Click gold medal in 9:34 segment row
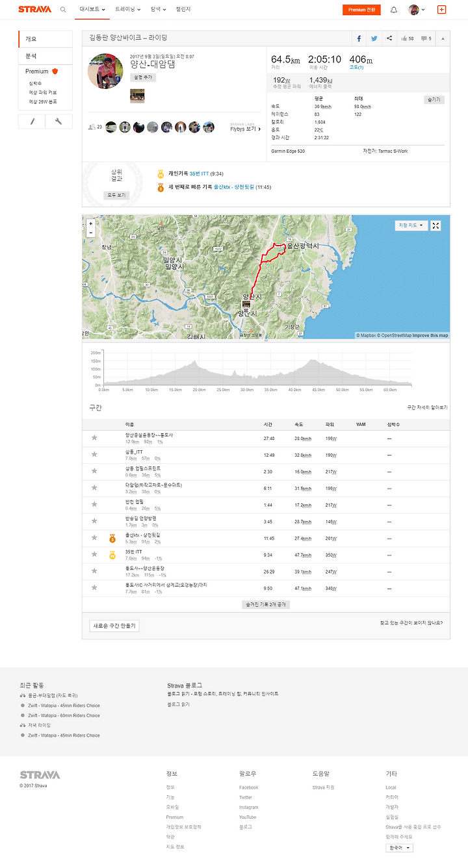Viewport: 468px width, 868px height. [112, 555]
